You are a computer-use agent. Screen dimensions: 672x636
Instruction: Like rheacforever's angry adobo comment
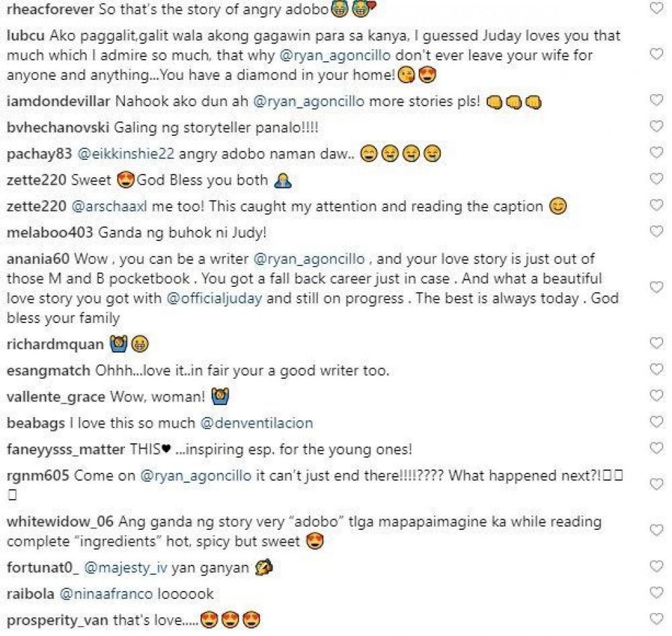[x=657, y=9]
